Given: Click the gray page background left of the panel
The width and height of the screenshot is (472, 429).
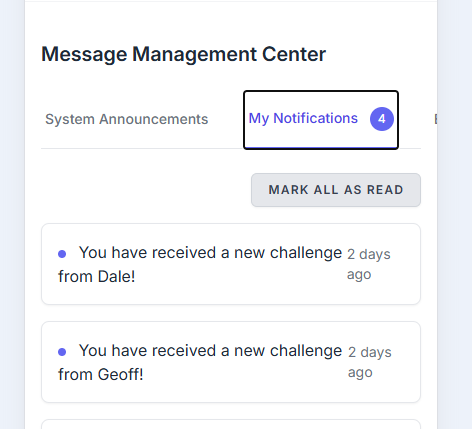Looking at the screenshot, I should point(12,214).
